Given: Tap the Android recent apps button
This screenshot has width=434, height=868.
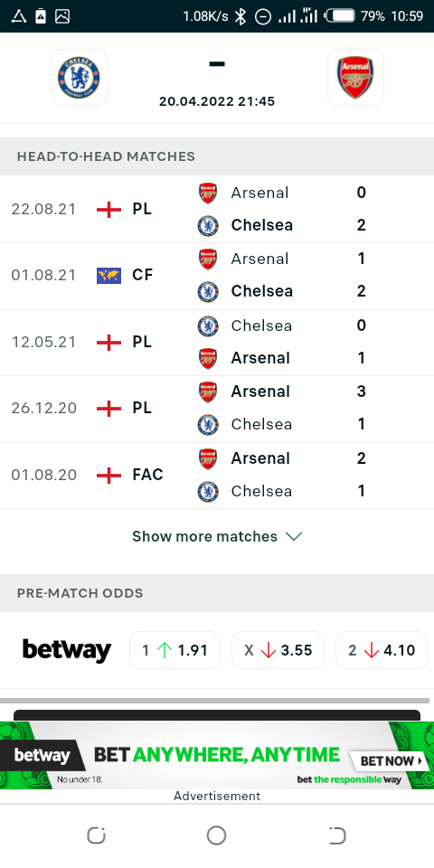Looking at the screenshot, I should coord(97,835).
